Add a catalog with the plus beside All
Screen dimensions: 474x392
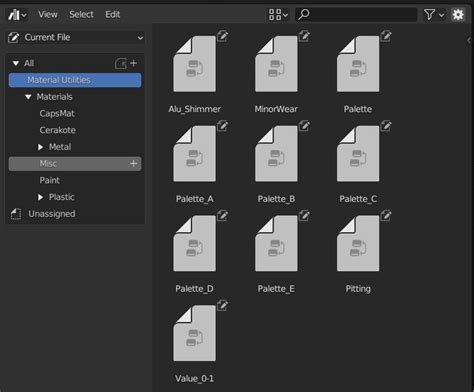[x=133, y=63]
